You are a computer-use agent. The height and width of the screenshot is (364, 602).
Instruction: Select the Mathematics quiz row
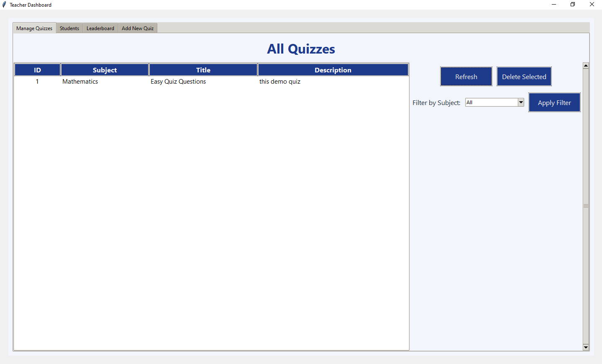click(x=167, y=82)
